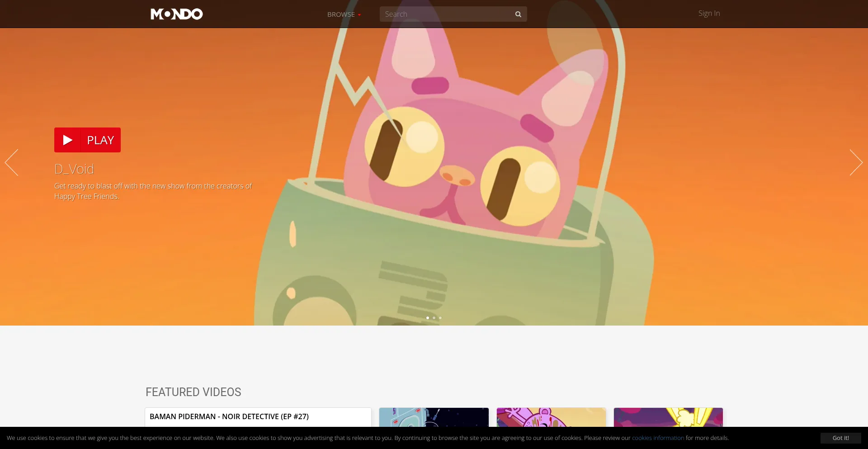Click the red Browse dropdown arrow
The width and height of the screenshot is (868, 449).
click(x=359, y=15)
